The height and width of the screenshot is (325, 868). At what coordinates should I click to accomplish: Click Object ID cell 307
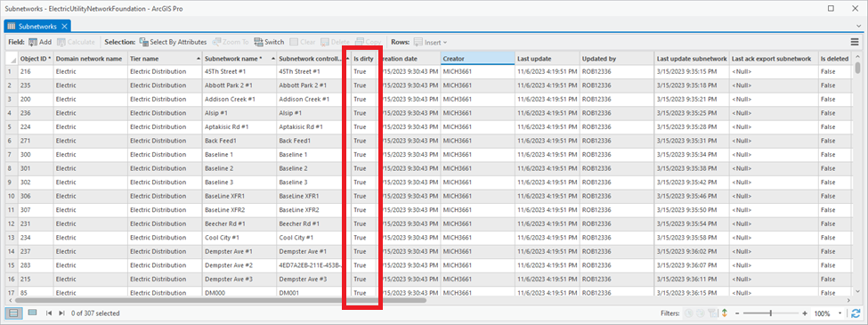pos(36,210)
